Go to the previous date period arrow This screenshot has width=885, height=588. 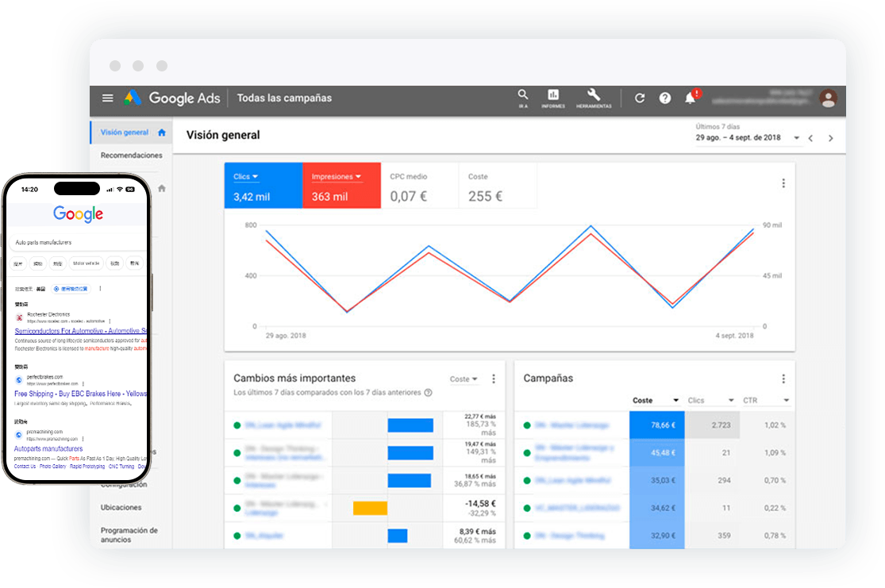point(810,138)
